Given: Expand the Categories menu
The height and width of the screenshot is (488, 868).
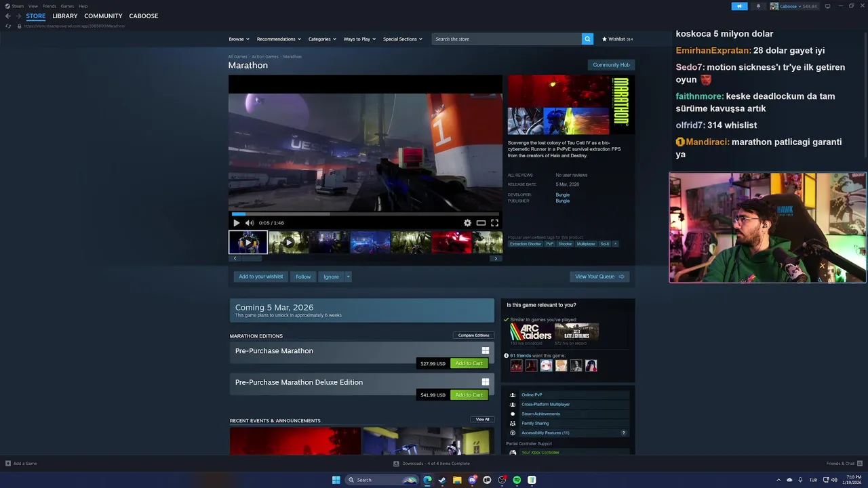Looking at the screenshot, I should coord(322,39).
